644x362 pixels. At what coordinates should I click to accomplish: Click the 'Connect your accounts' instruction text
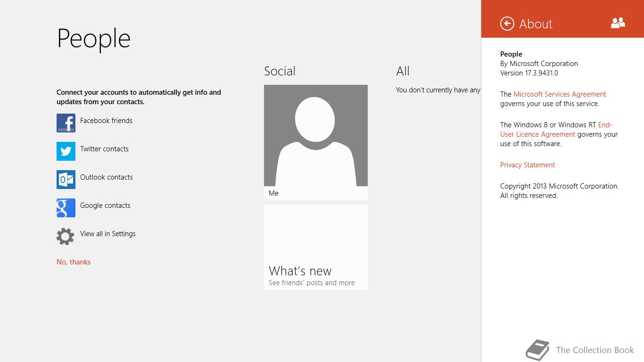click(x=139, y=97)
